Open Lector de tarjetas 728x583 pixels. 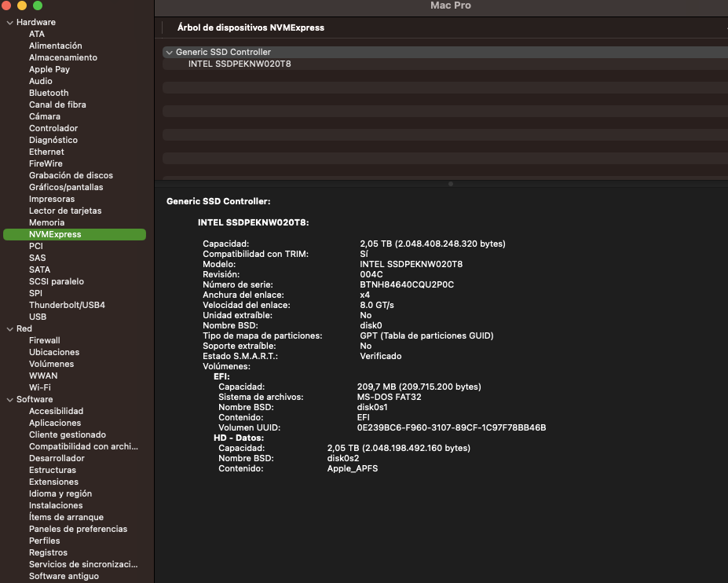(65, 211)
